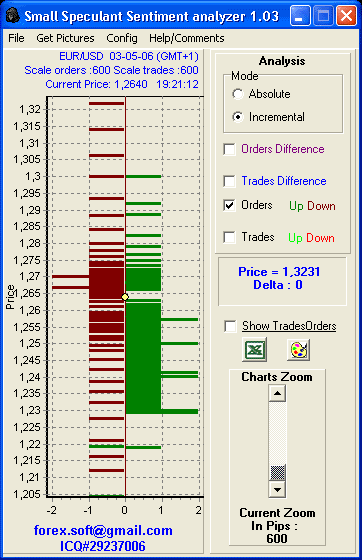Open the File menu
The height and width of the screenshot is (560, 362).
16,38
